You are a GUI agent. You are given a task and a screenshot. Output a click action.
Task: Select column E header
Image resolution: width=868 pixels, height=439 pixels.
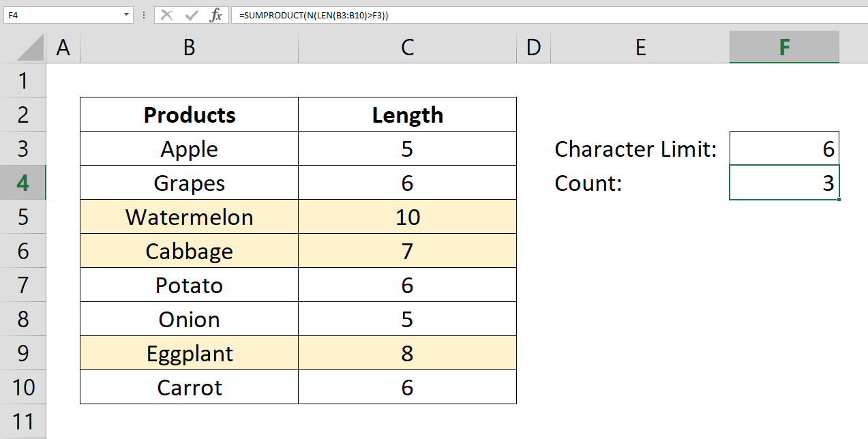click(640, 47)
